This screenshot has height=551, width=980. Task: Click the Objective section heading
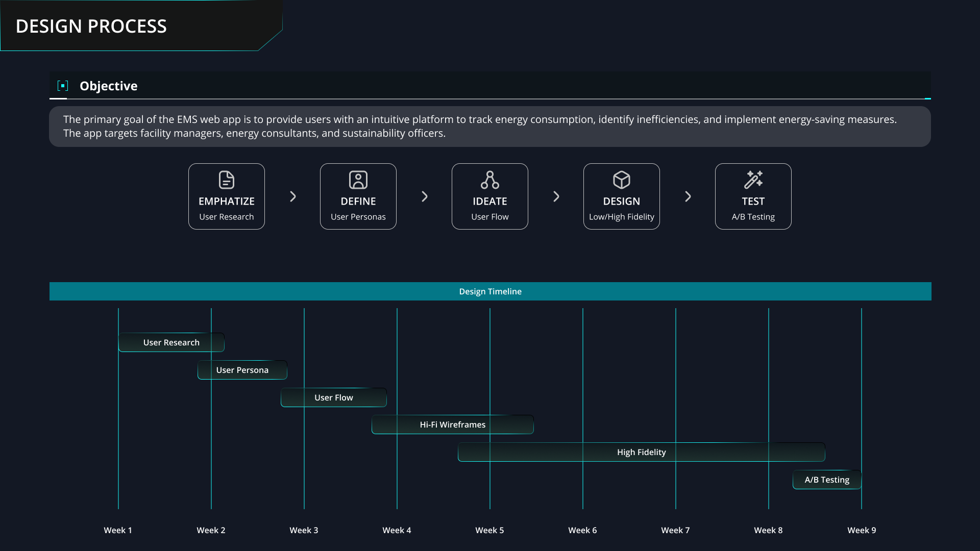click(108, 86)
